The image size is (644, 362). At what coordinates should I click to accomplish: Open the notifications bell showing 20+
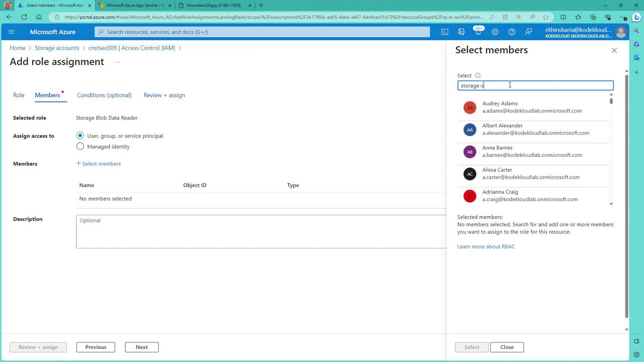[x=478, y=32]
